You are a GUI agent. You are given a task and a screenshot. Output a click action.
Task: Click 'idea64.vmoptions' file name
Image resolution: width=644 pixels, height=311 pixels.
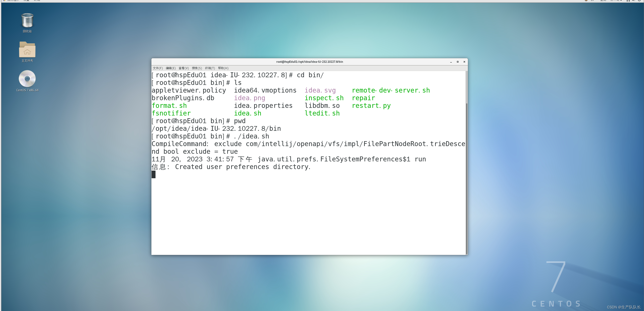coord(265,90)
